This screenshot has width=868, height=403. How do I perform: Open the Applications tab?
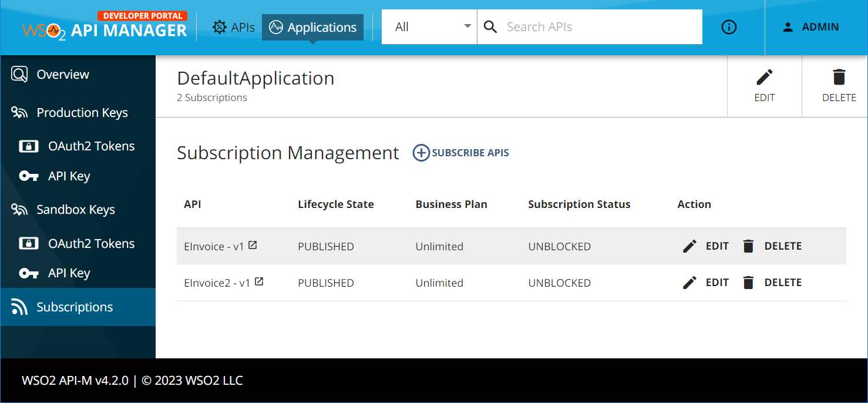[x=312, y=27]
